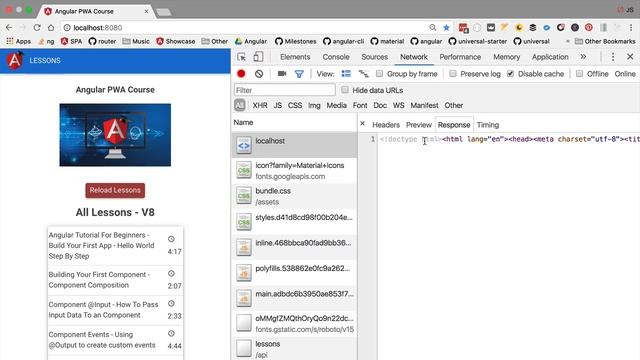Toggle the device toolbar icon
Image resolution: width=640 pixels, height=360 pixels.
pos(258,57)
